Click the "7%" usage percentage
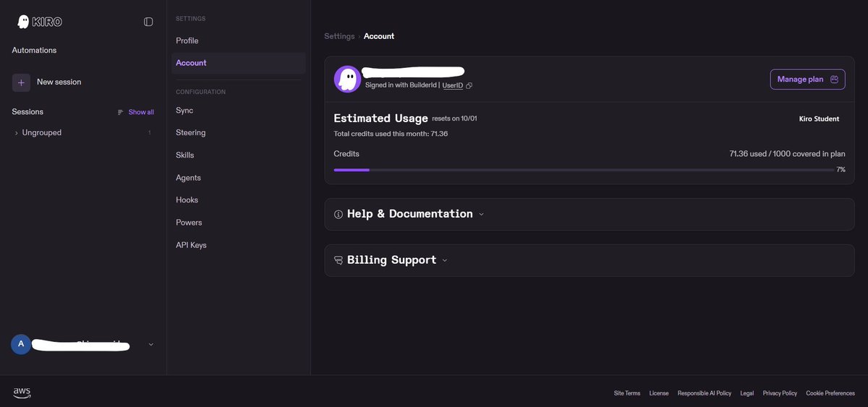Screen dimensions: 868x407 (x=841, y=170)
